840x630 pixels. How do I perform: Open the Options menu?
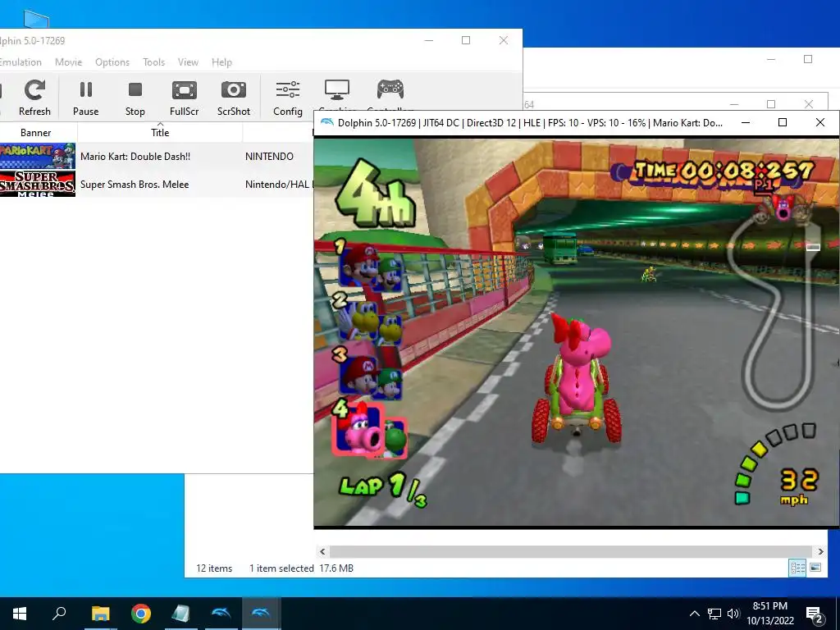pos(112,62)
